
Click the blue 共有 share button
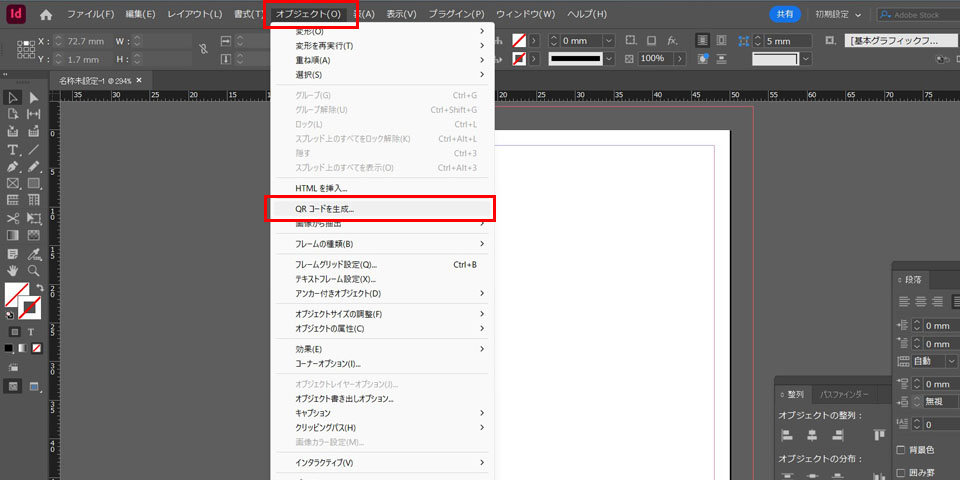pyautogui.click(x=785, y=15)
